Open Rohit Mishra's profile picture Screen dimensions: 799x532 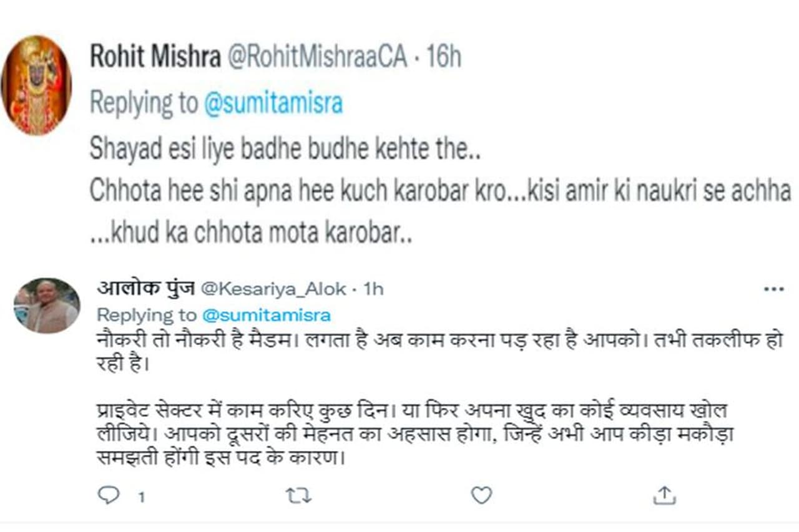pos(36,85)
